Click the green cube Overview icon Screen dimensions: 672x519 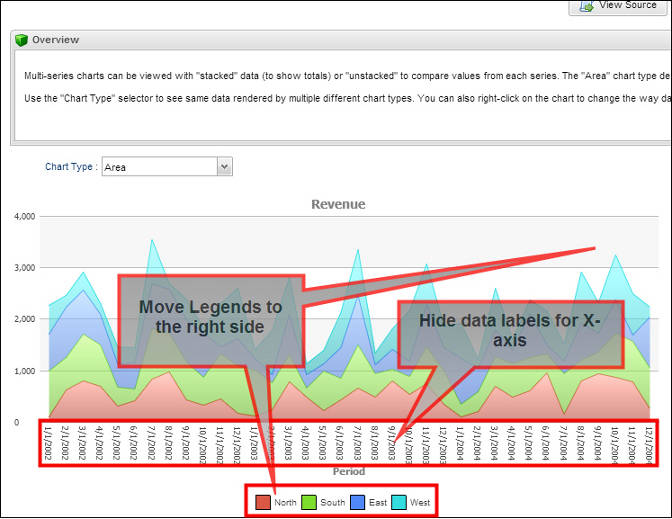[x=21, y=40]
